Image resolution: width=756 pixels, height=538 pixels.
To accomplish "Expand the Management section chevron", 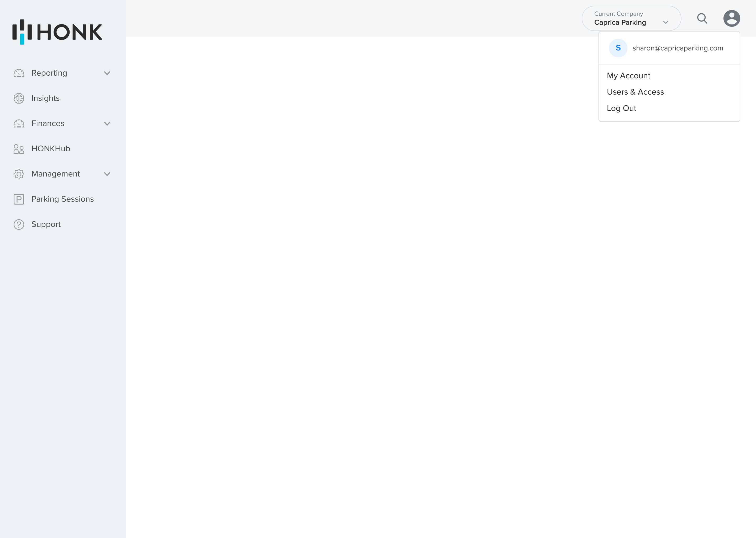I will (107, 174).
